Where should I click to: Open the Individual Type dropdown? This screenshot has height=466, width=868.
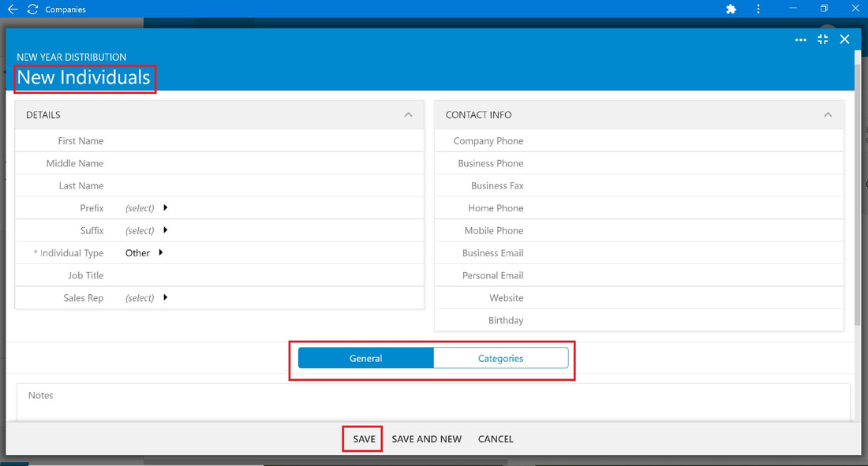[x=144, y=253]
